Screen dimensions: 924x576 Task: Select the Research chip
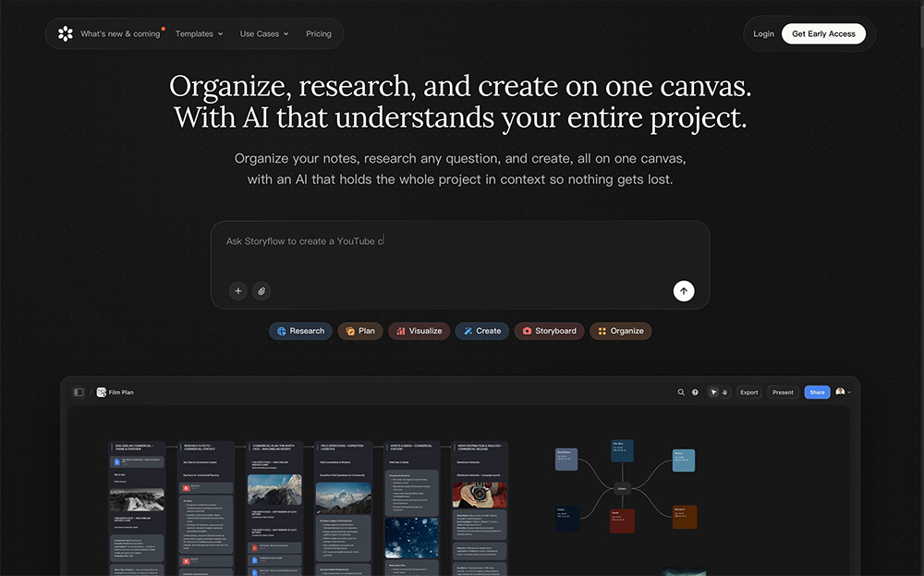pos(300,331)
